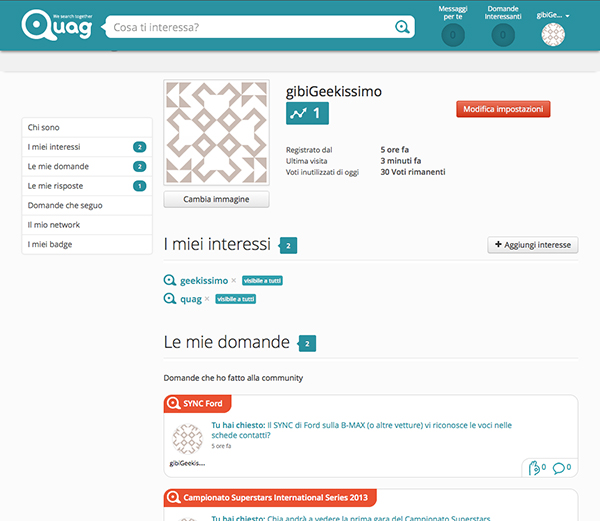This screenshot has width=600, height=521.
Task: Remove the geekissimo interest
Action: [x=233, y=280]
